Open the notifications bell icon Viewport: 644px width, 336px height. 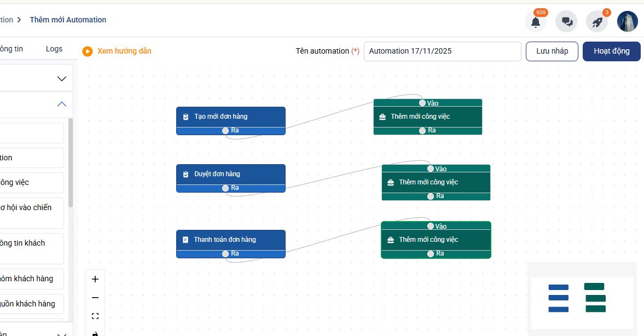point(535,22)
